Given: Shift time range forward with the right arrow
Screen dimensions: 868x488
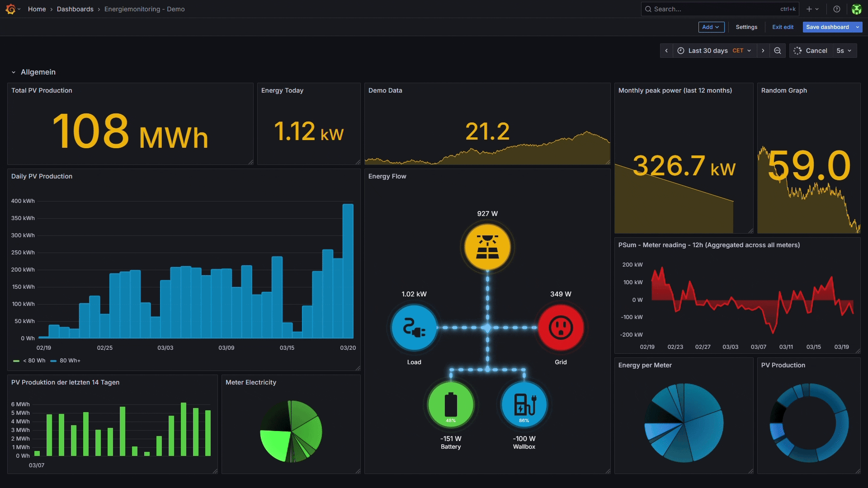Looking at the screenshot, I should coord(763,50).
